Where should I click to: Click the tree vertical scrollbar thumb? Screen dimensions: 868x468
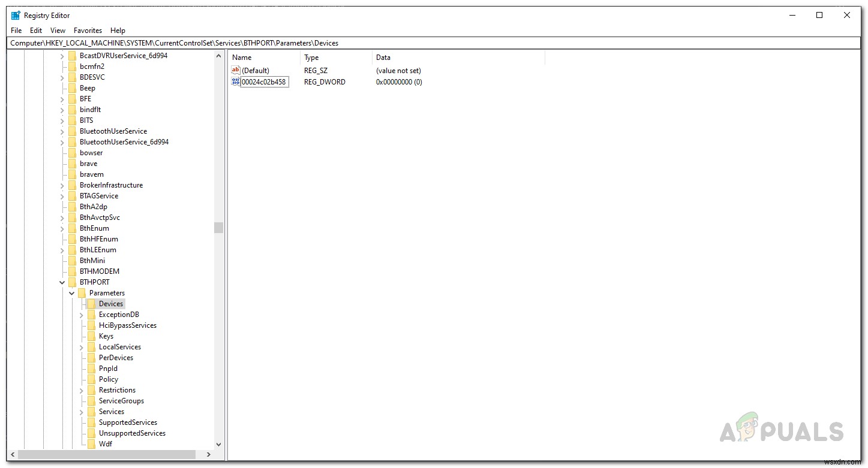pyautogui.click(x=218, y=228)
